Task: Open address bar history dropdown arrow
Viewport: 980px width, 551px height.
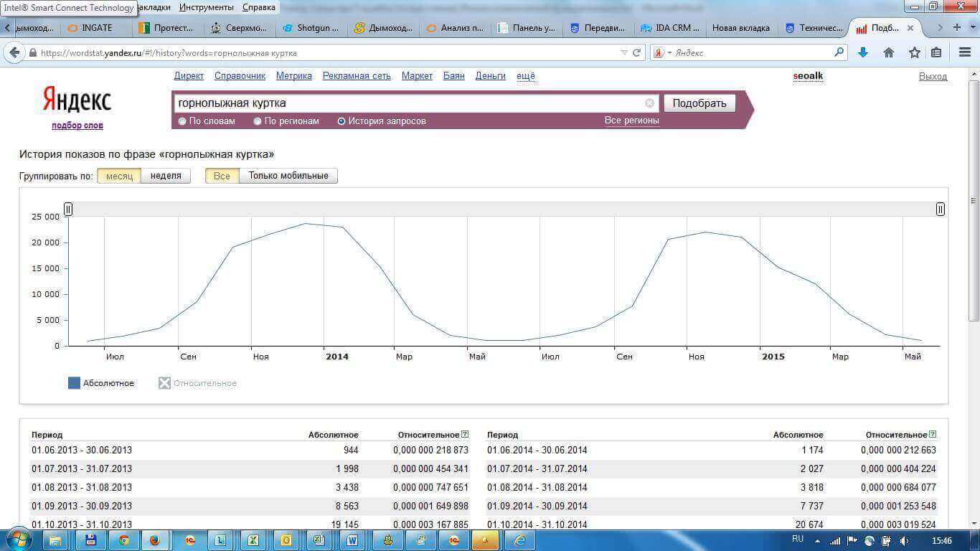Action: (x=623, y=52)
